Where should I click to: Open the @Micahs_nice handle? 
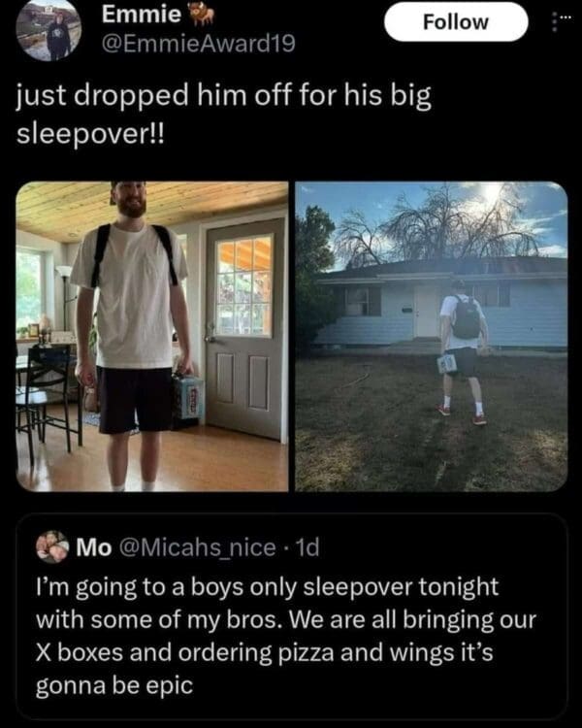click(198, 547)
